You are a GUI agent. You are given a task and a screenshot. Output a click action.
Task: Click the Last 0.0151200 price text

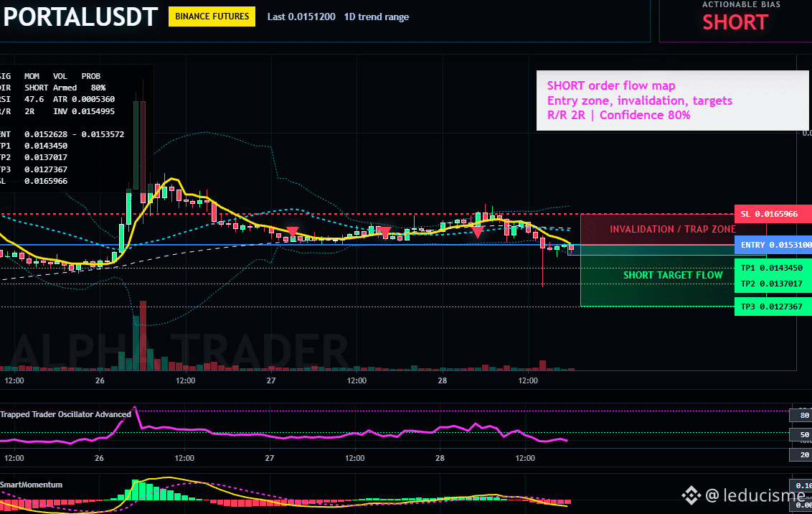click(301, 17)
